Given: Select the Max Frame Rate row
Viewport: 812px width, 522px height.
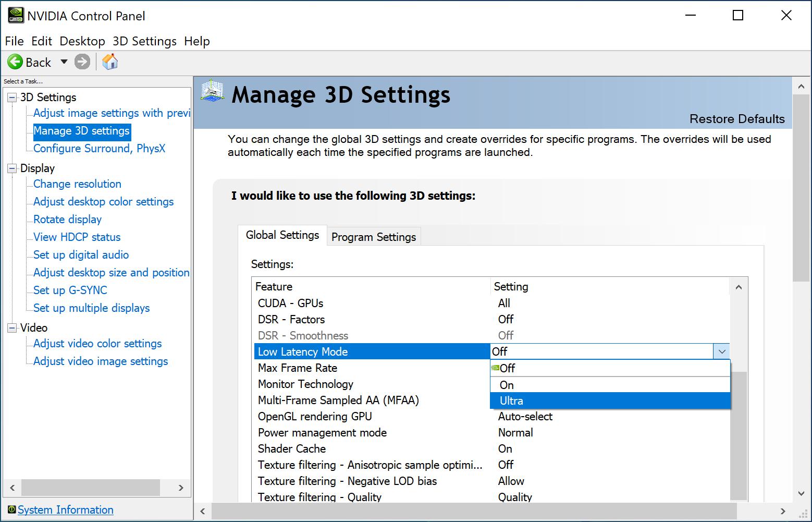Looking at the screenshot, I should point(372,368).
